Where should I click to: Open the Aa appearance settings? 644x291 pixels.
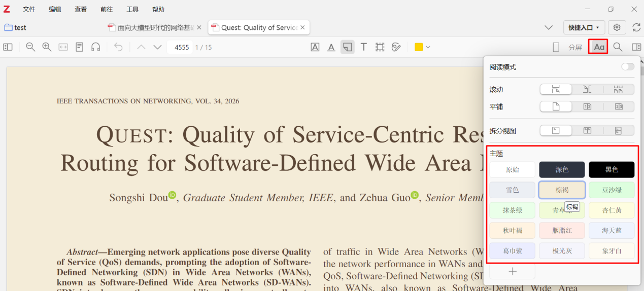point(599,47)
